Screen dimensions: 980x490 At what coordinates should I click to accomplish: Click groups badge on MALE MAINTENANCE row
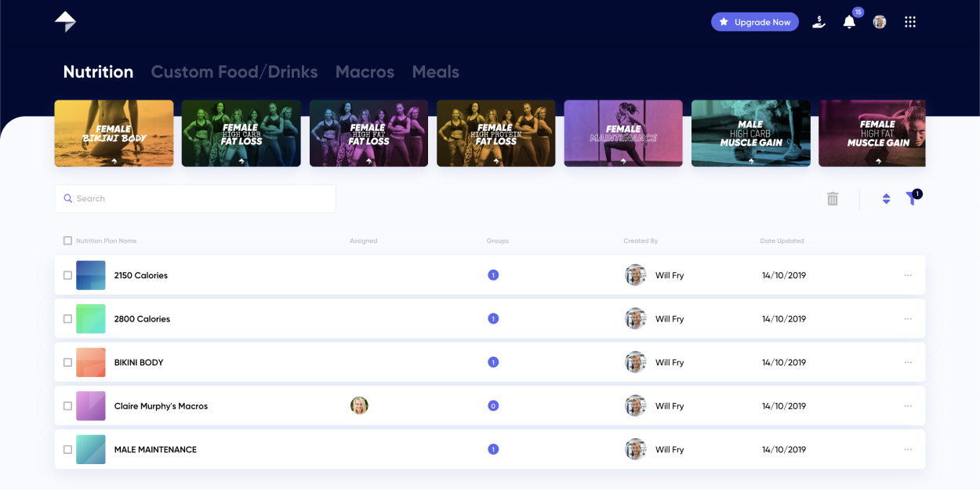tap(493, 449)
